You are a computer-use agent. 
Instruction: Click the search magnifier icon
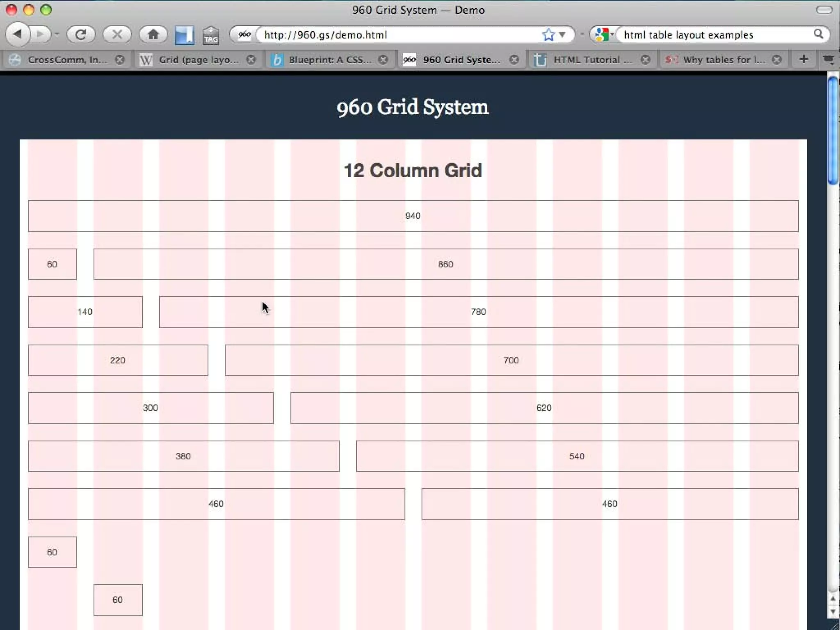pos(818,34)
